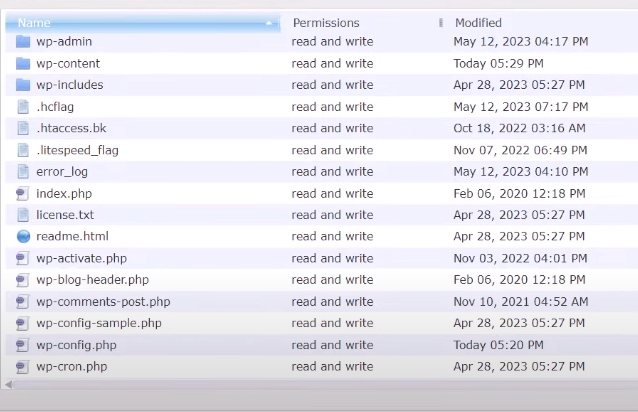Select the license.txt file name
The image size is (638, 412).
click(x=65, y=215)
